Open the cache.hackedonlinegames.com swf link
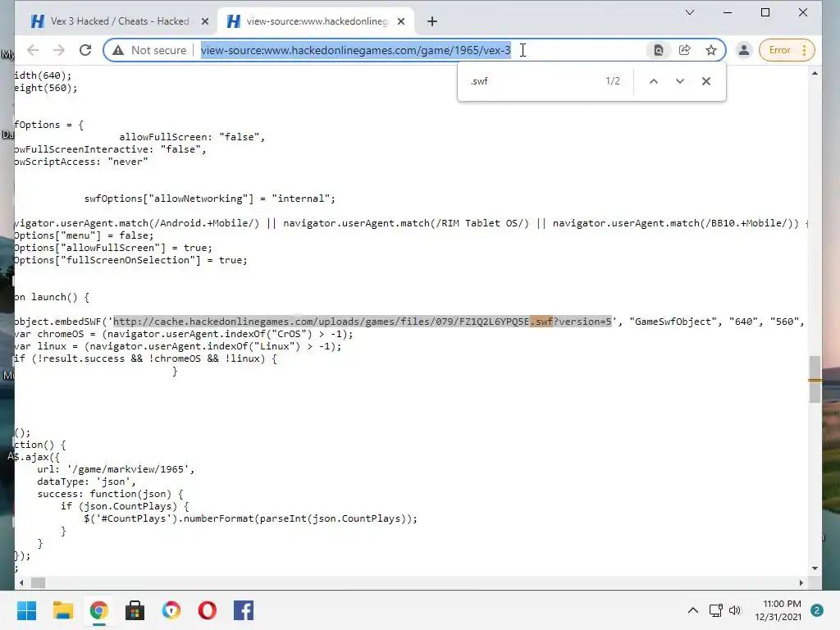The height and width of the screenshot is (630, 840). pos(362,322)
